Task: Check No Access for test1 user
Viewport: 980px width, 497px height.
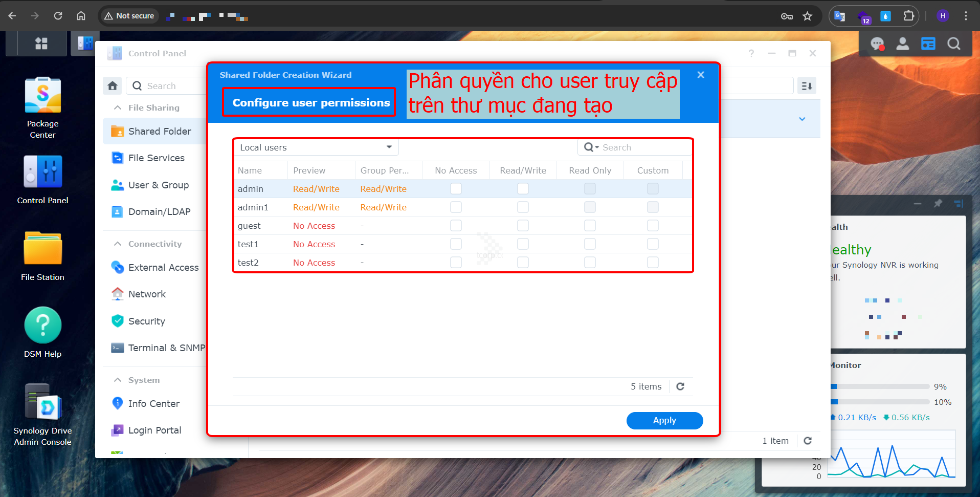Action: (x=456, y=244)
